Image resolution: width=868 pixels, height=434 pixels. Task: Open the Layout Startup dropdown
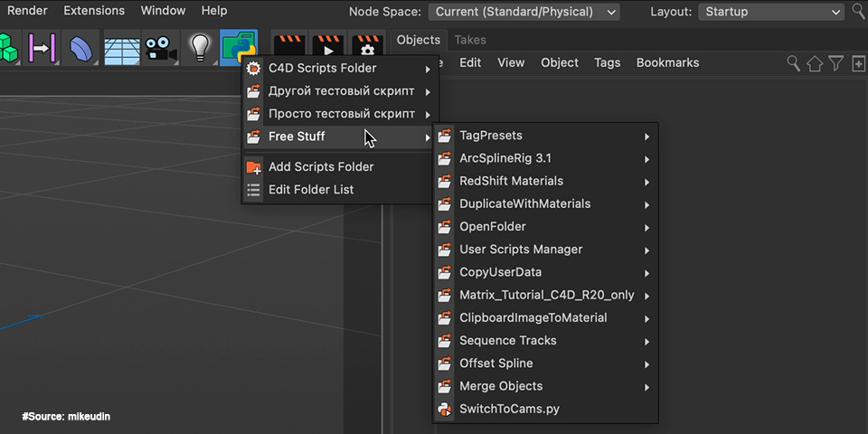pos(771,12)
